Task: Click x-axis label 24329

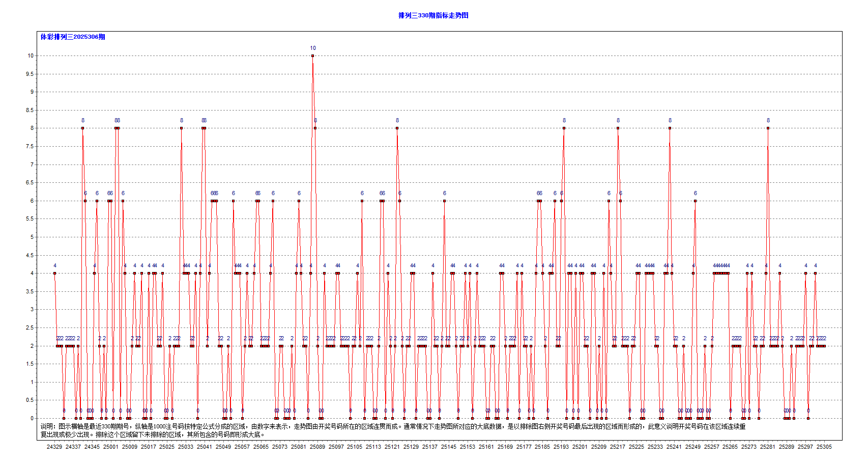Action: 54,447
